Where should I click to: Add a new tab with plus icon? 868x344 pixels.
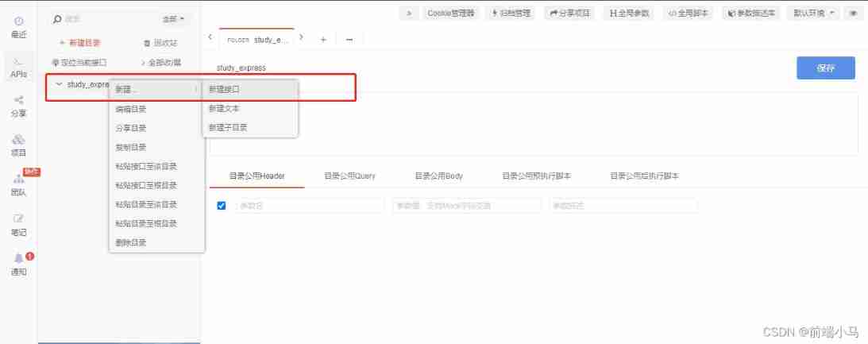tap(323, 40)
